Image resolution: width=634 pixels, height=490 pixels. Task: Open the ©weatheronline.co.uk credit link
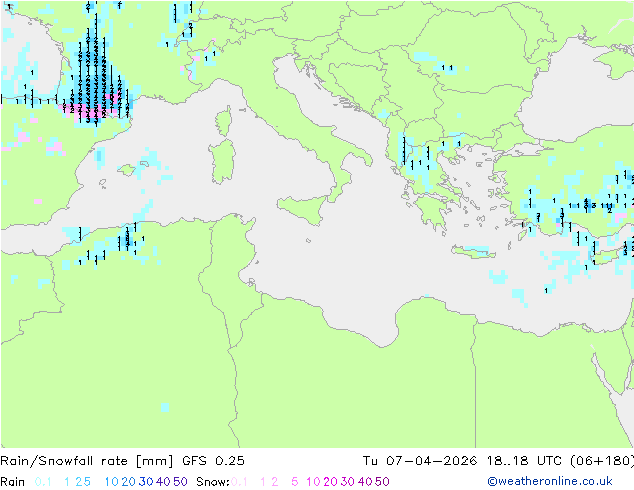point(550,482)
